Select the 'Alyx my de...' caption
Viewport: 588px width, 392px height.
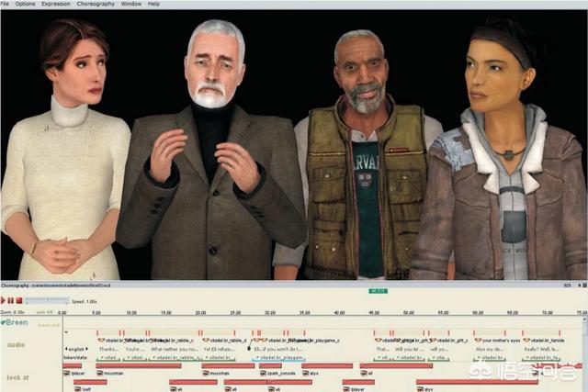(x=490, y=349)
